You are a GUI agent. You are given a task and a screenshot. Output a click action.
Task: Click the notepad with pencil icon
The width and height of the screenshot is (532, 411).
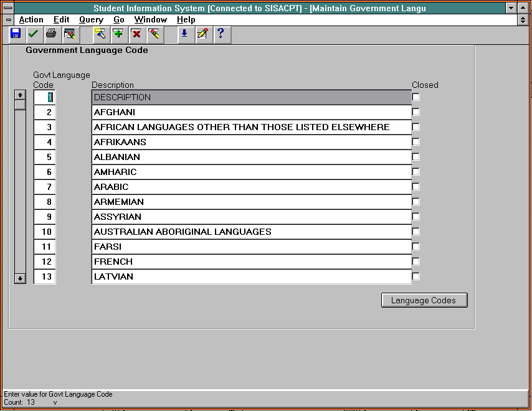(202, 34)
